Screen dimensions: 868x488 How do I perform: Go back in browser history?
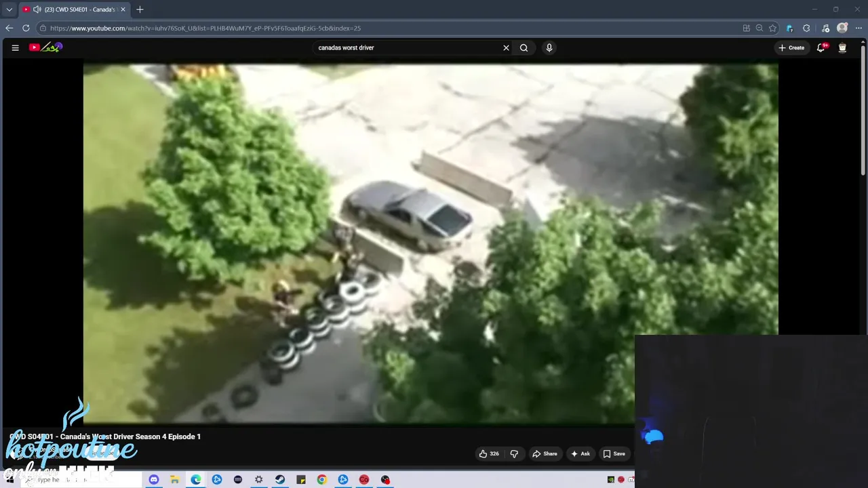pyautogui.click(x=9, y=28)
